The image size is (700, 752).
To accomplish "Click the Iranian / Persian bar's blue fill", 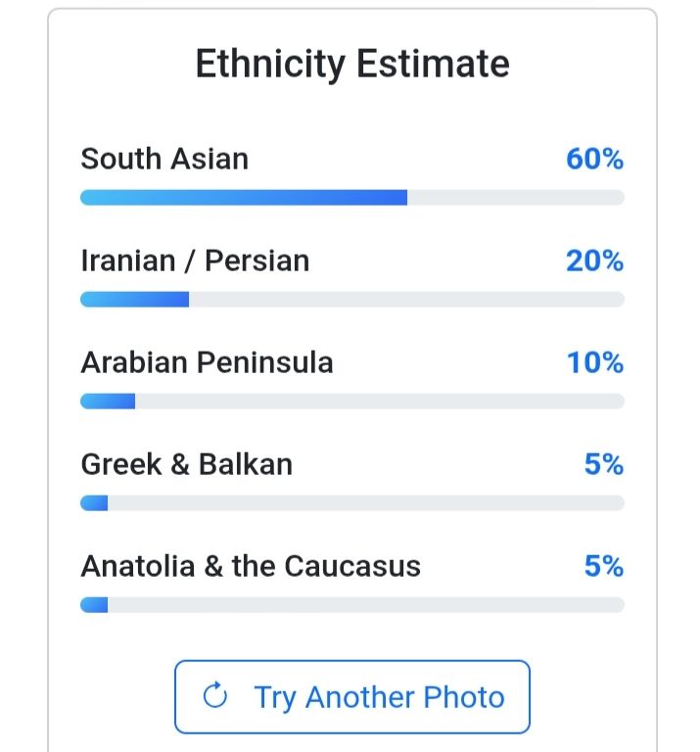I will coord(134,300).
